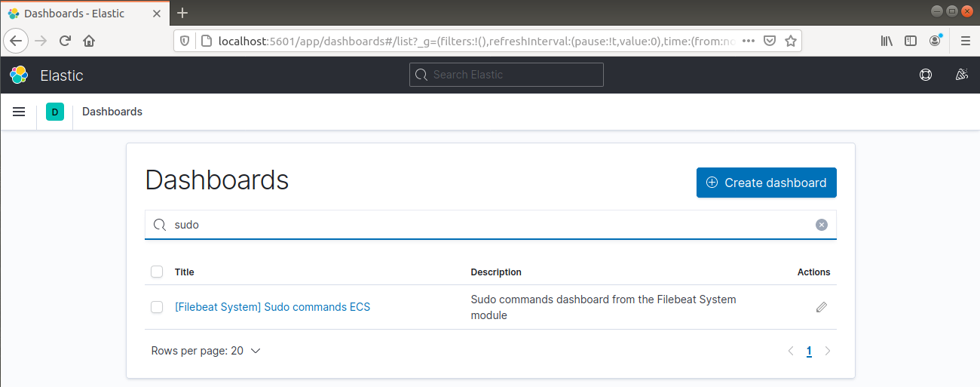The width and height of the screenshot is (980, 387).
Task: Check the Sudo commands ECS row checkbox
Action: (157, 307)
